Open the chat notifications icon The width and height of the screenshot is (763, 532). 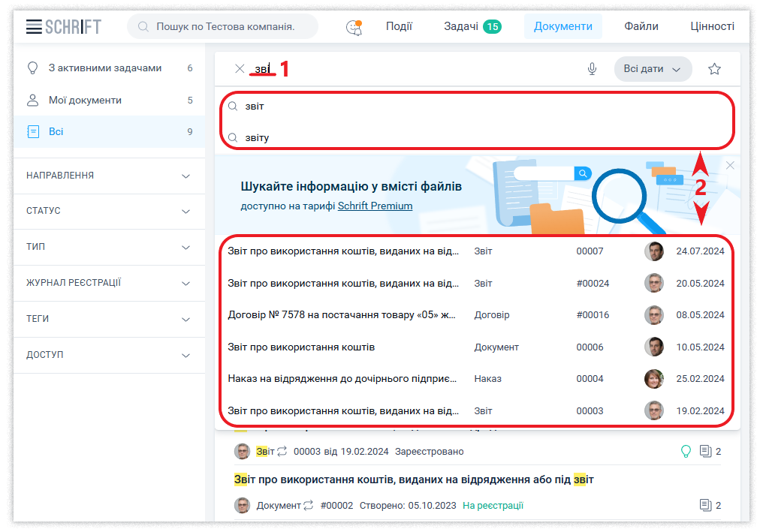pyautogui.click(x=354, y=27)
